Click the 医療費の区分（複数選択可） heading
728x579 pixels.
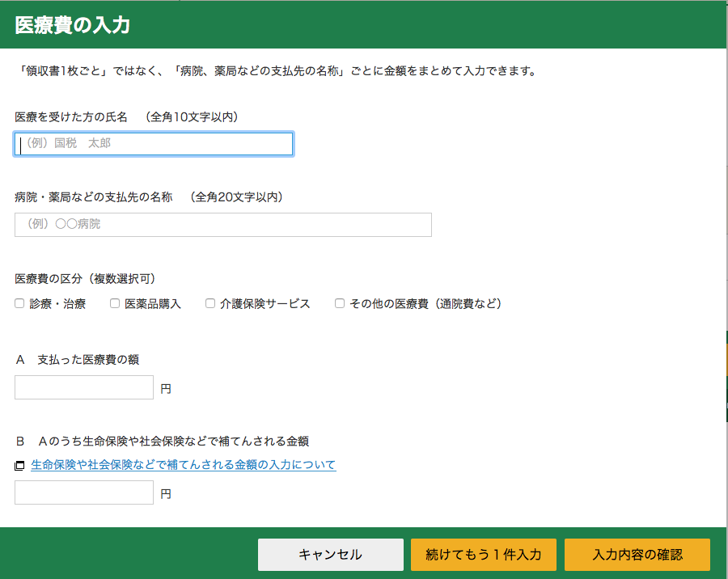point(84,279)
